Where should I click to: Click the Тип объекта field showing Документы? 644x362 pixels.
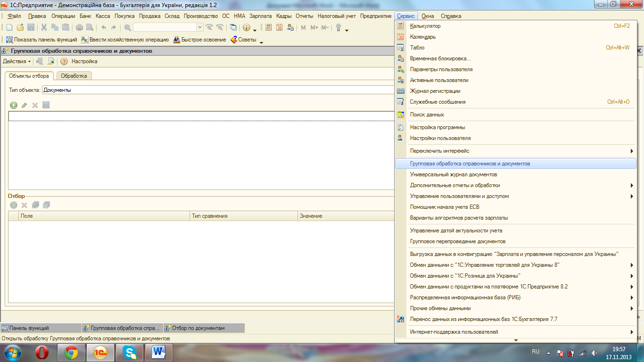click(x=218, y=90)
